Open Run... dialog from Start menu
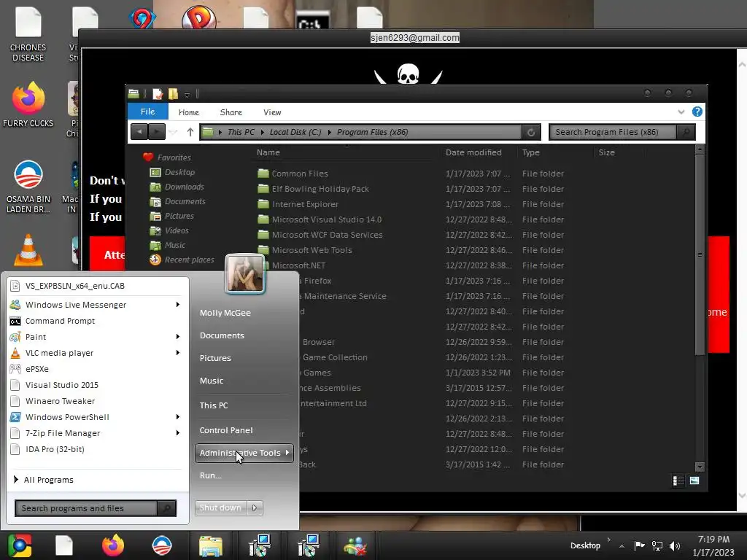The image size is (747, 560). point(211,475)
